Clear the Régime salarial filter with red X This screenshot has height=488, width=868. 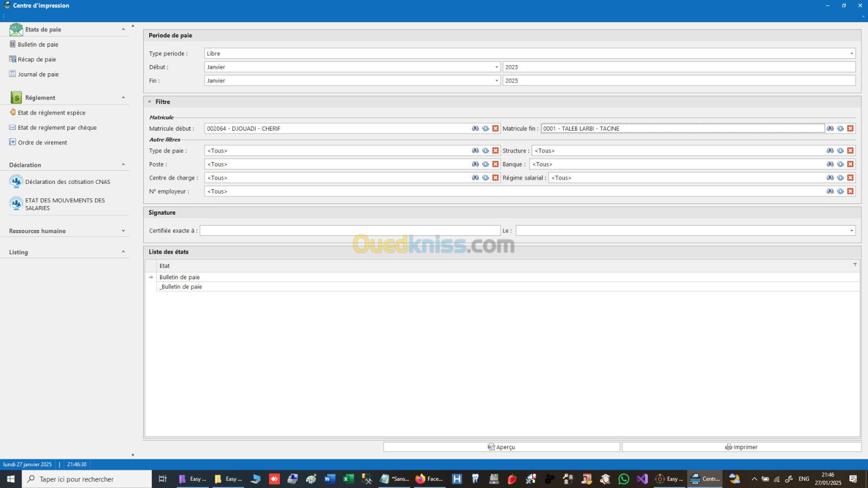tap(850, 178)
